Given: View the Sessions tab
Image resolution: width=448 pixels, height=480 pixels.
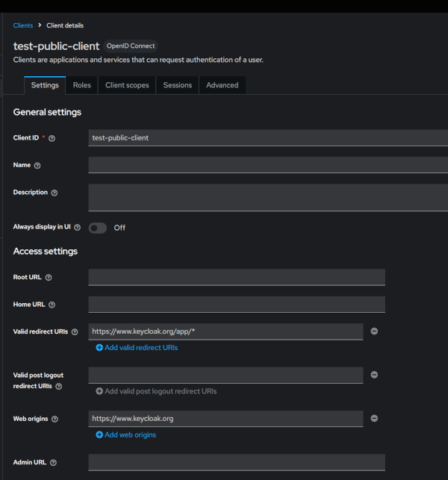Looking at the screenshot, I should [178, 85].
